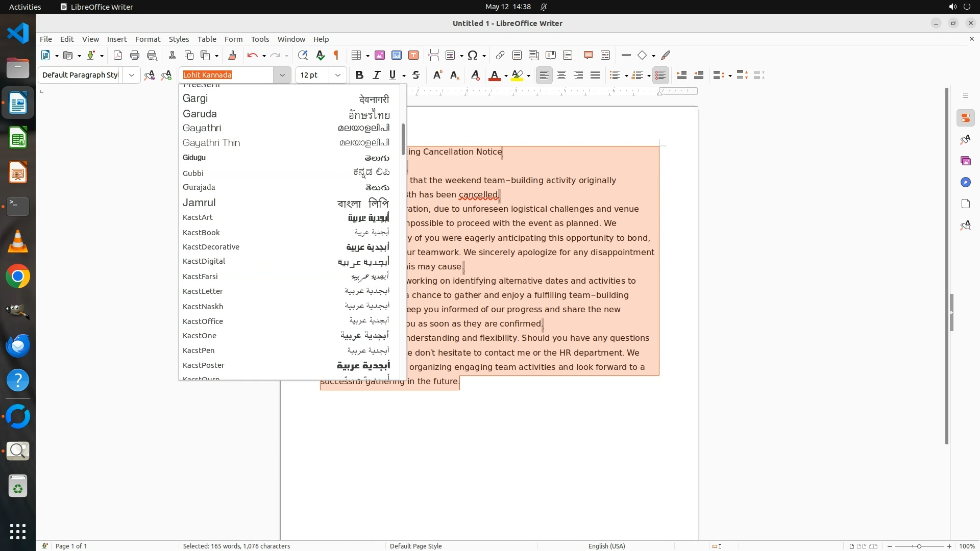Open the Format menu
This screenshot has width=980, height=551.
[148, 39]
